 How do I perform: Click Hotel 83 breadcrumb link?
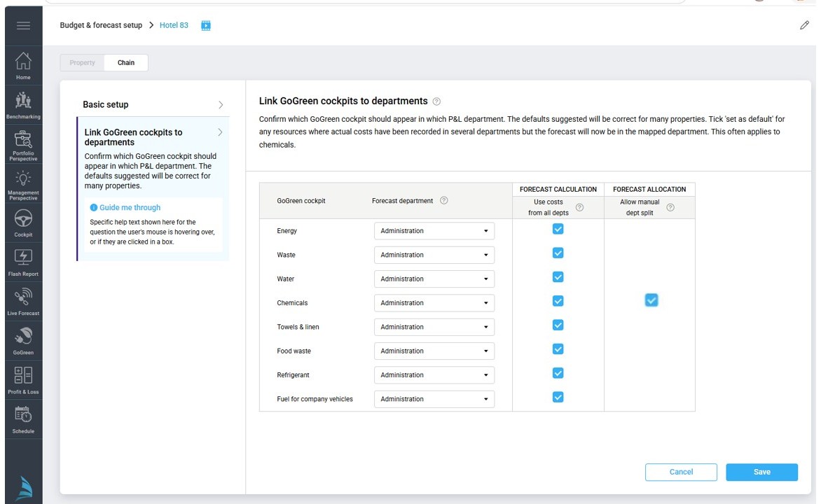tap(174, 25)
